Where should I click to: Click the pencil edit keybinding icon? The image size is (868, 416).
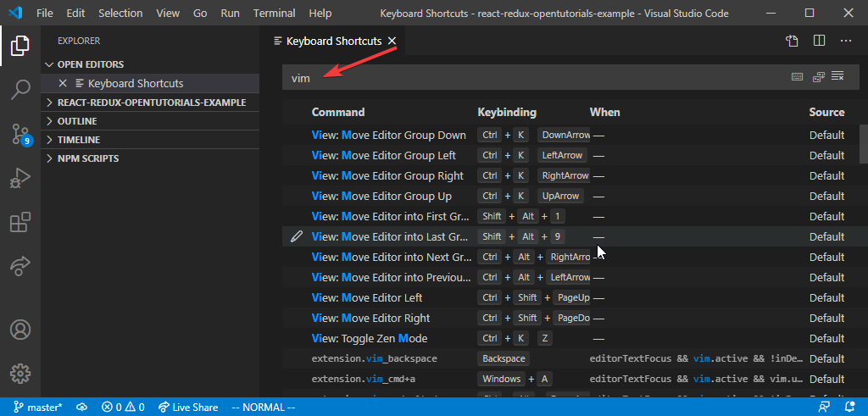(x=297, y=236)
